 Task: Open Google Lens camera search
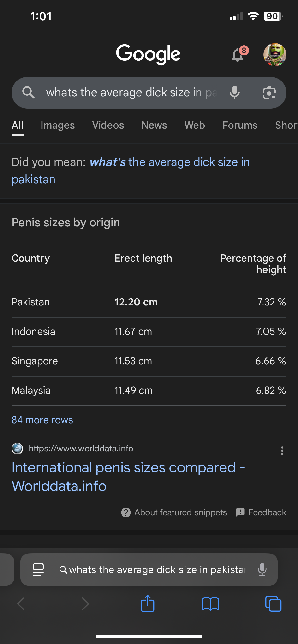pos(269,93)
